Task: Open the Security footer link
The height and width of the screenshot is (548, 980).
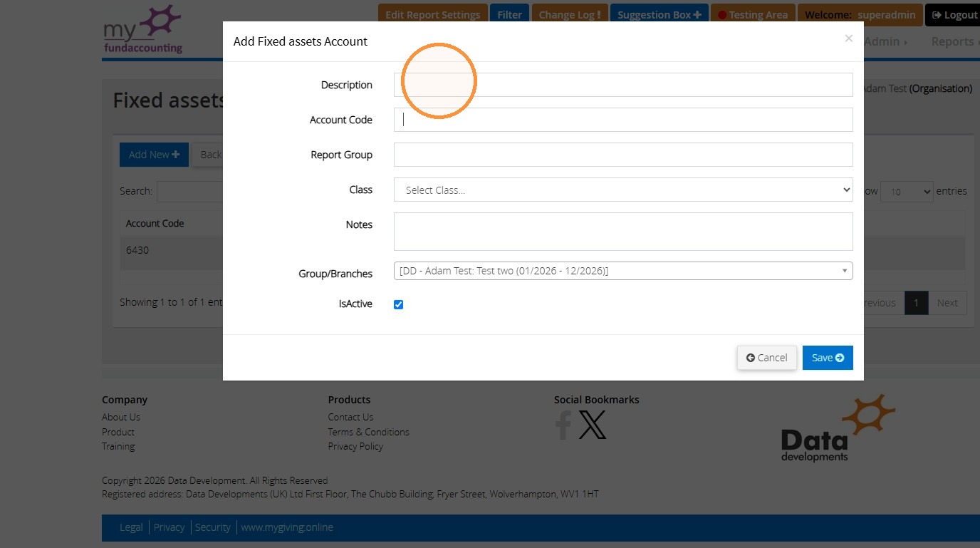Action: click(213, 527)
